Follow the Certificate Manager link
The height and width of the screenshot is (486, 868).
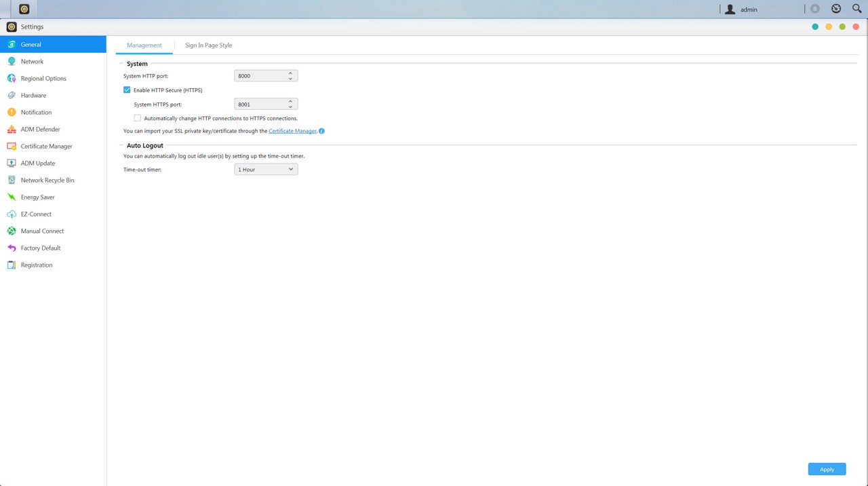pyautogui.click(x=292, y=131)
